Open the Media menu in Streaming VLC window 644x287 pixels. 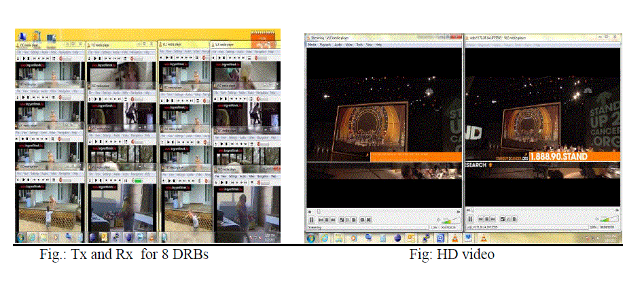[x=312, y=44]
